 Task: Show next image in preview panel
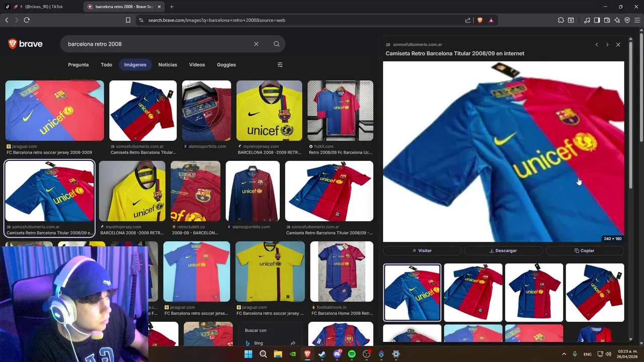click(x=607, y=45)
